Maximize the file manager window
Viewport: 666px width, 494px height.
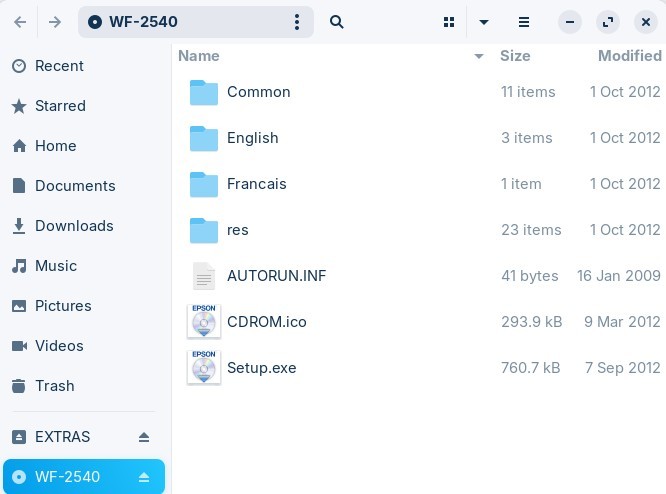tap(608, 22)
